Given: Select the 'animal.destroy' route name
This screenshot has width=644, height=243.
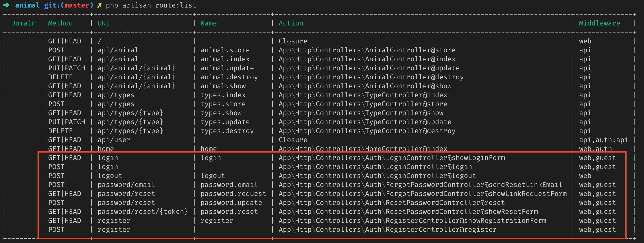Looking at the screenshot, I should (x=229, y=77).
